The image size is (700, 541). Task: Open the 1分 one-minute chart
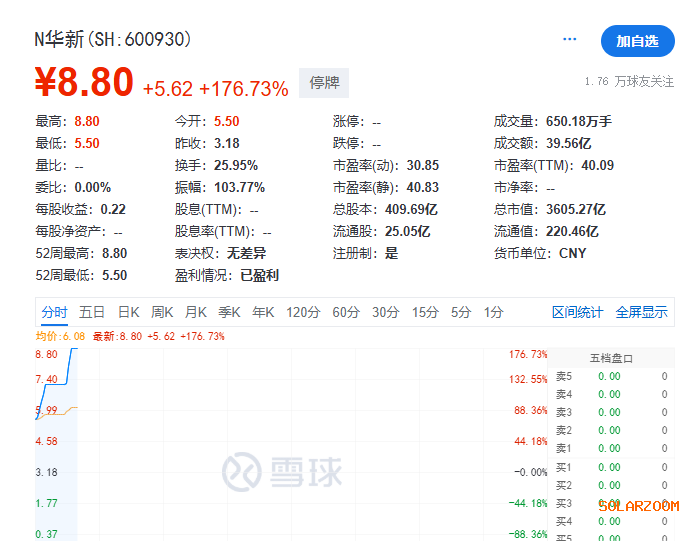point(493,312)
